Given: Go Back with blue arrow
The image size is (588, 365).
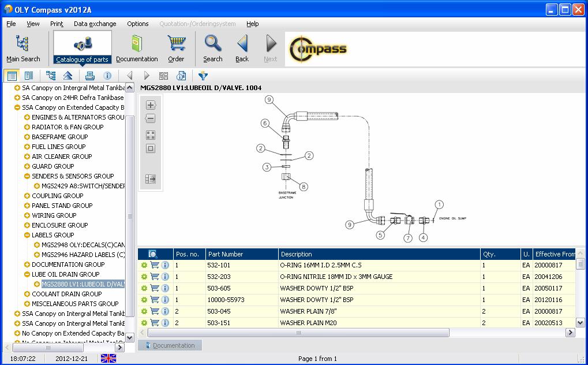Looking at the screenshot, I should coord(242,48).
